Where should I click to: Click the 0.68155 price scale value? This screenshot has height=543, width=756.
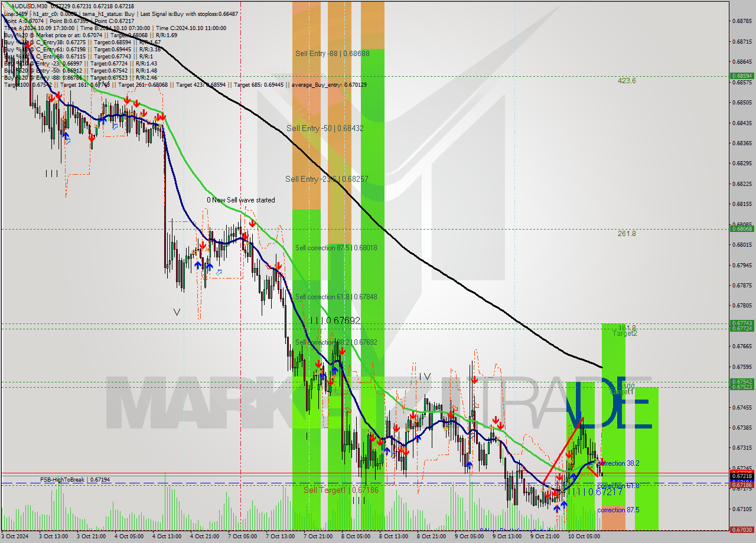pyautogui.click(x=742, y=204)
